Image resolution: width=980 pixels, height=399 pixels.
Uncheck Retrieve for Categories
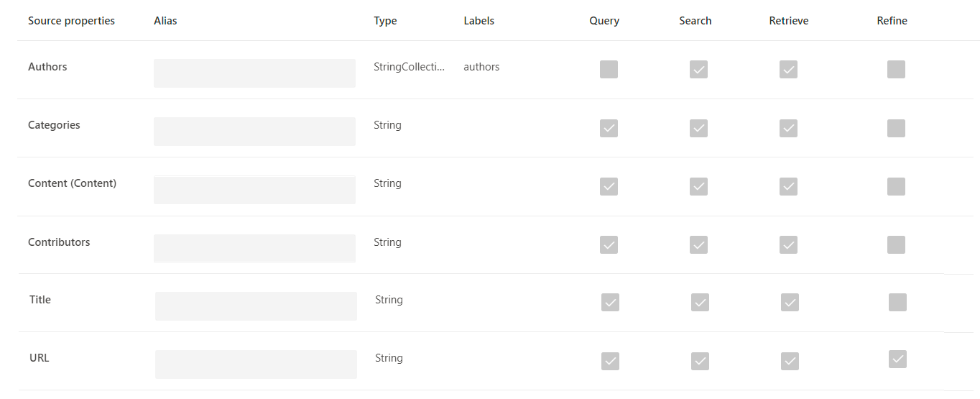(x=788, y=128)
